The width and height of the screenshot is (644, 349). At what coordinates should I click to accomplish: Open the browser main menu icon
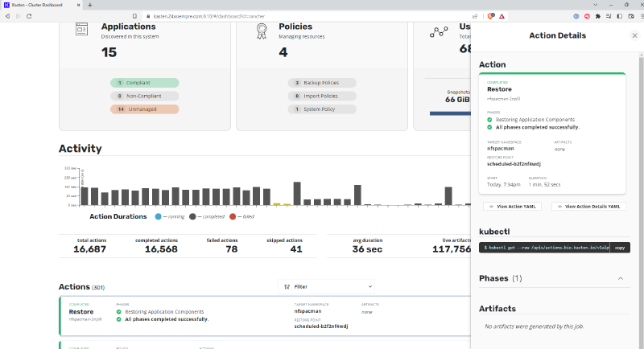(x=642, y=16)
